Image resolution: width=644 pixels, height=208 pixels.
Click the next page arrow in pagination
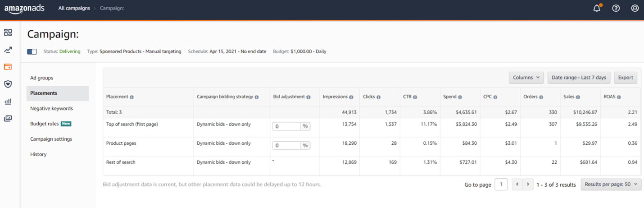point(528,184)
